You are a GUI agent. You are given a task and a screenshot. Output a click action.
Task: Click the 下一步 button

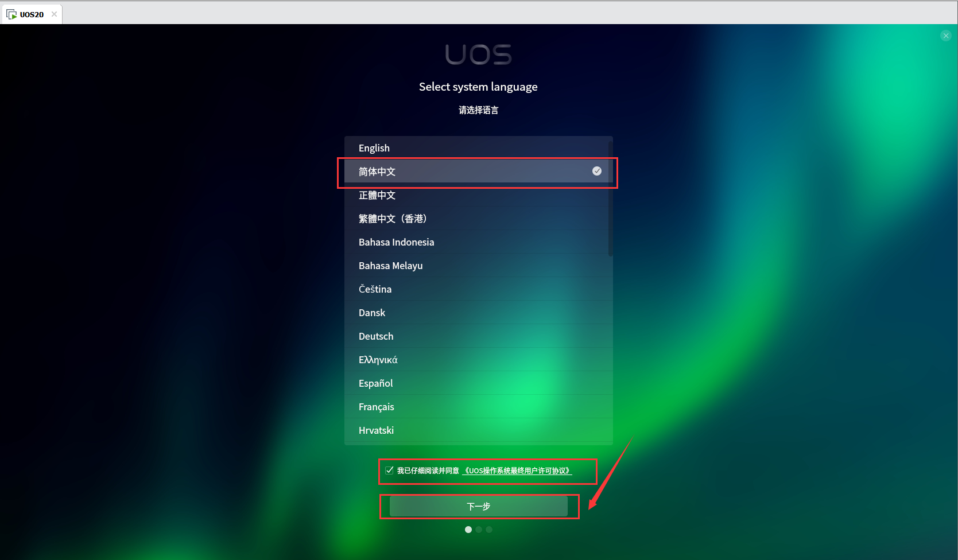pos(479,507)
